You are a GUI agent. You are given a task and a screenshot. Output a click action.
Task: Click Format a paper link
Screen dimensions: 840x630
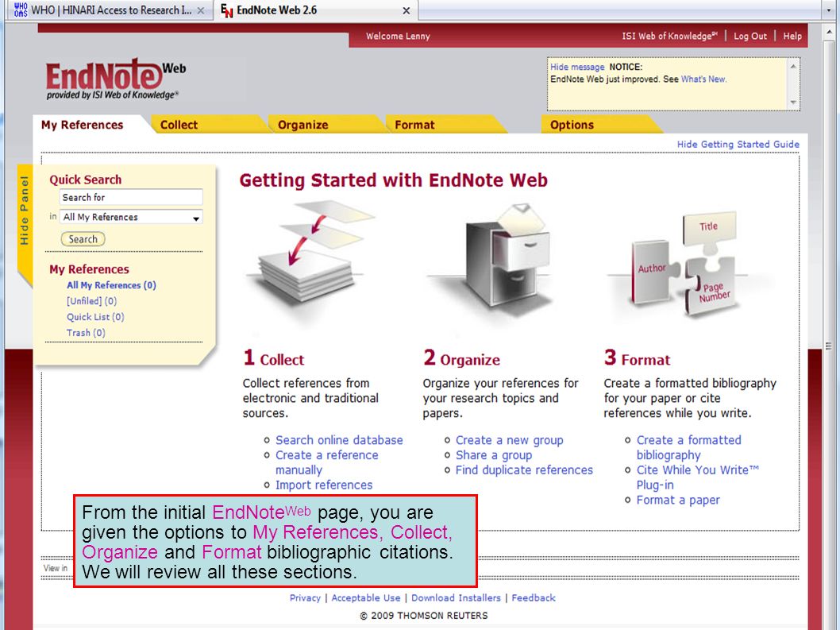click(x=678, y=501)
